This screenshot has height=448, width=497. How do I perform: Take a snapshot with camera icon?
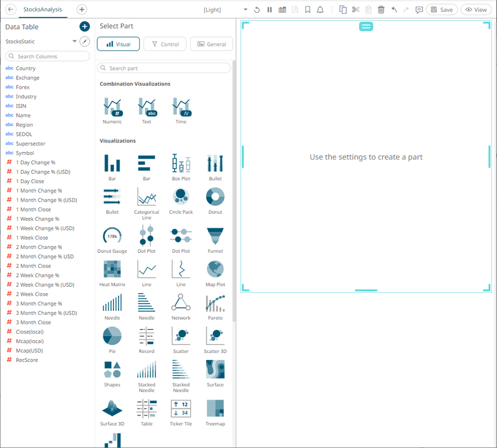(282, 10)
